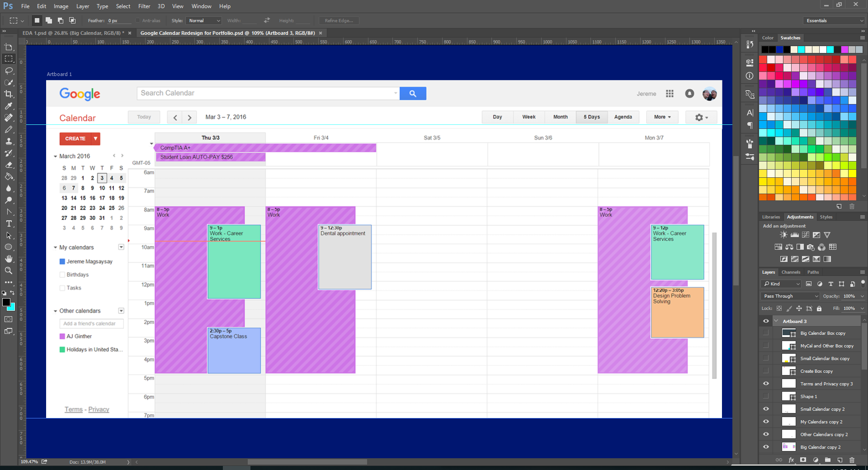Show the MyCal and Other Box copy layer
Screen dimensions: 868x470
click(766, 346)
